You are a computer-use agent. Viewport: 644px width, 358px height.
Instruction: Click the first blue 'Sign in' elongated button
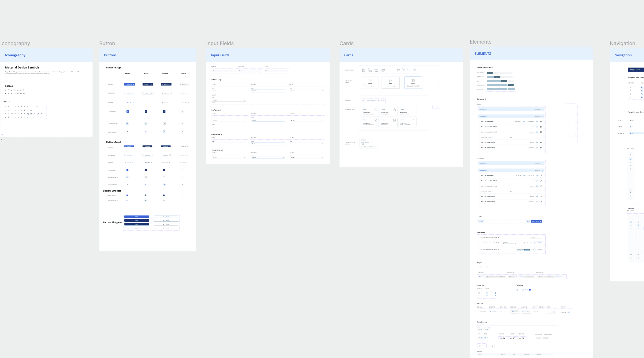(136, 217)
